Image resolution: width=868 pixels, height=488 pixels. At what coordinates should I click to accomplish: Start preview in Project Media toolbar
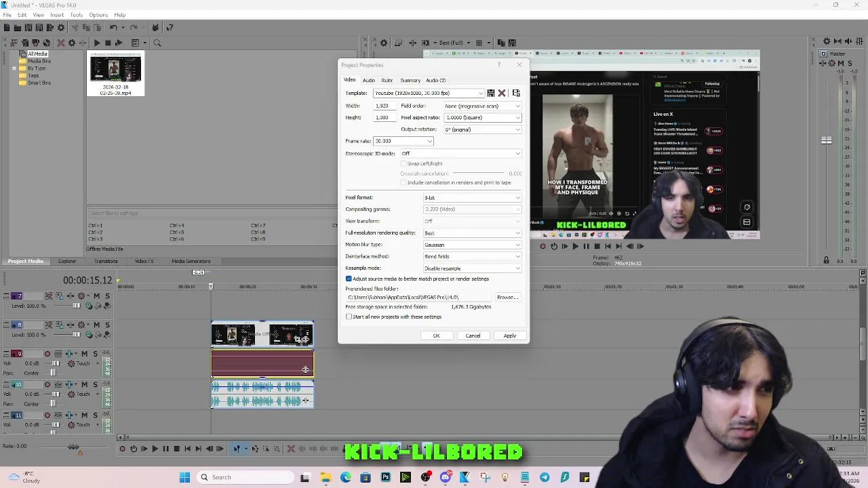click(97, 43)
